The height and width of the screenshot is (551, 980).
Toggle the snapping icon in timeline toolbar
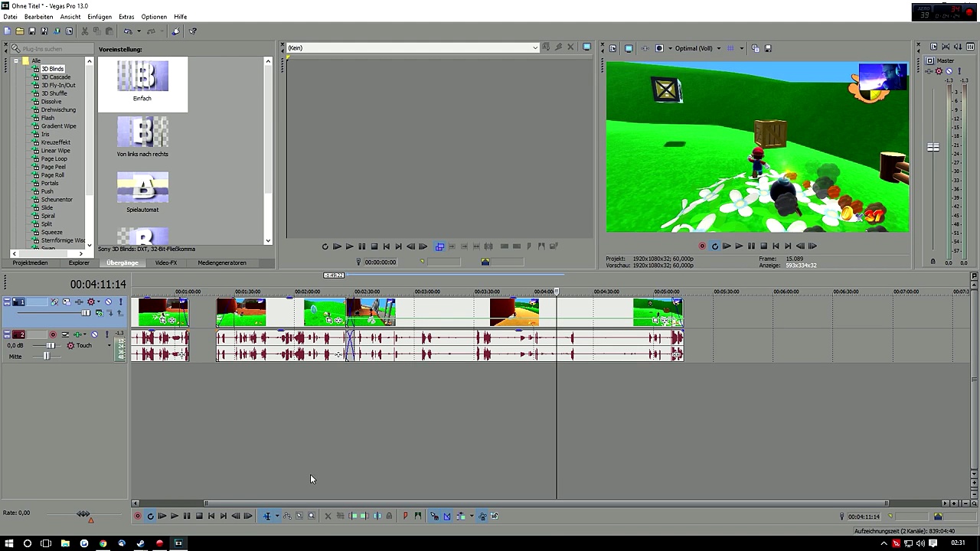[434, 516]
